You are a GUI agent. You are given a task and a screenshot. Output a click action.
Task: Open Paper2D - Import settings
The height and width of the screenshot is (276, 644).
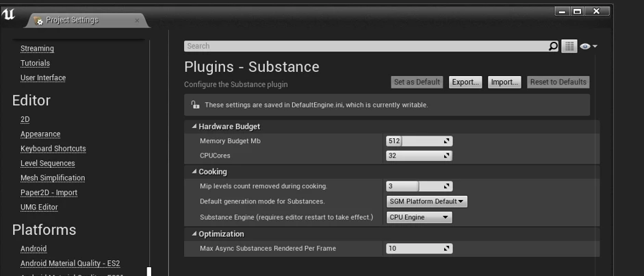point(49,192)
